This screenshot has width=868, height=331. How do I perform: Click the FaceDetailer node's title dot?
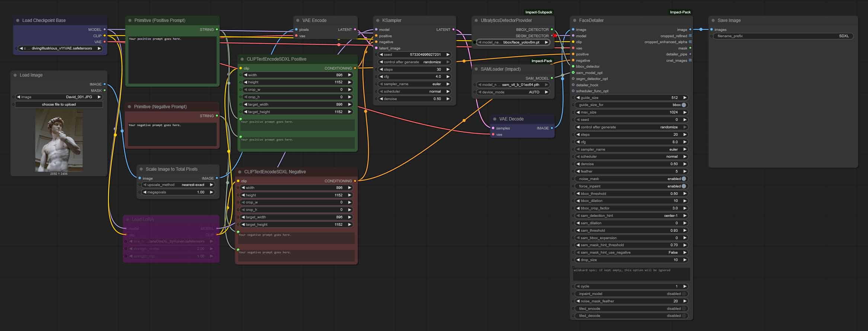click(574, 20)
